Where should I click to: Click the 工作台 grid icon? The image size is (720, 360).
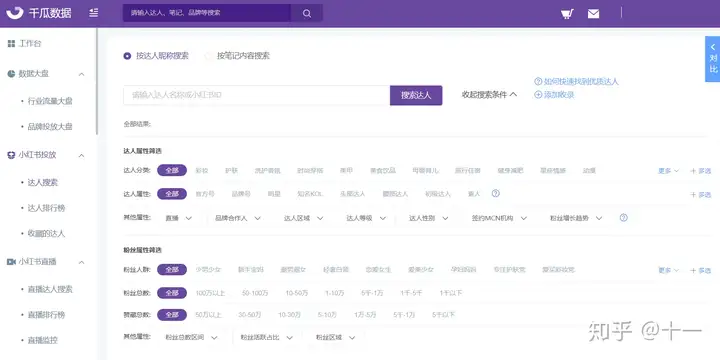point(11,44)
